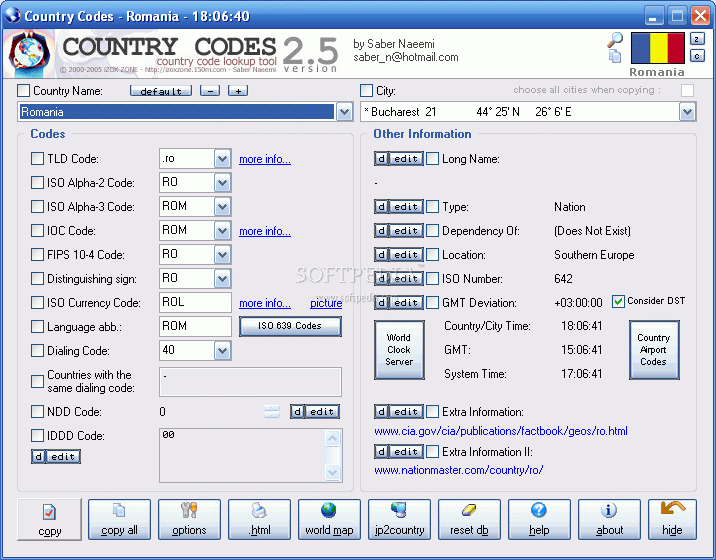Open Country Airport Codes button
The height and width of the screenshot is (560, 716).
(x=654, y=350)
